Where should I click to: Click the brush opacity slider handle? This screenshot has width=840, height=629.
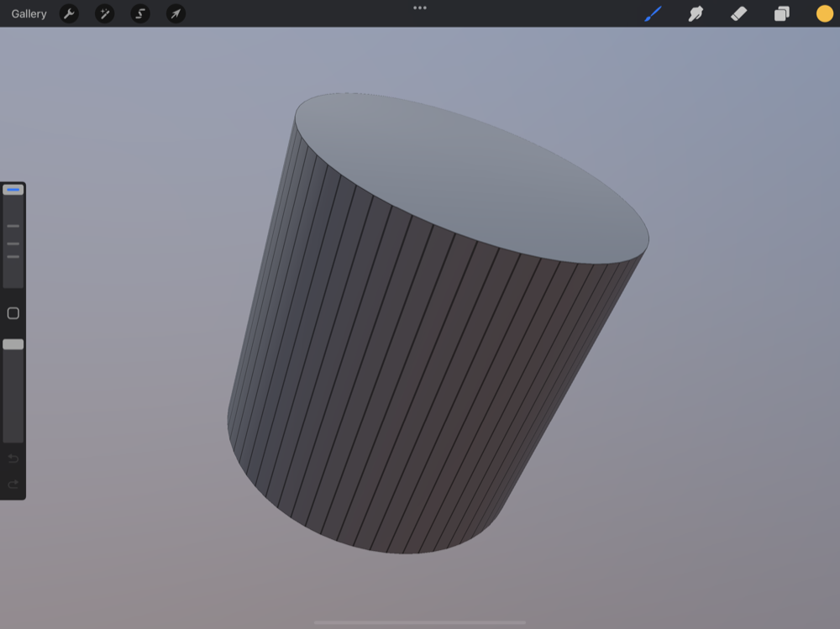click(x=13, y=344)
